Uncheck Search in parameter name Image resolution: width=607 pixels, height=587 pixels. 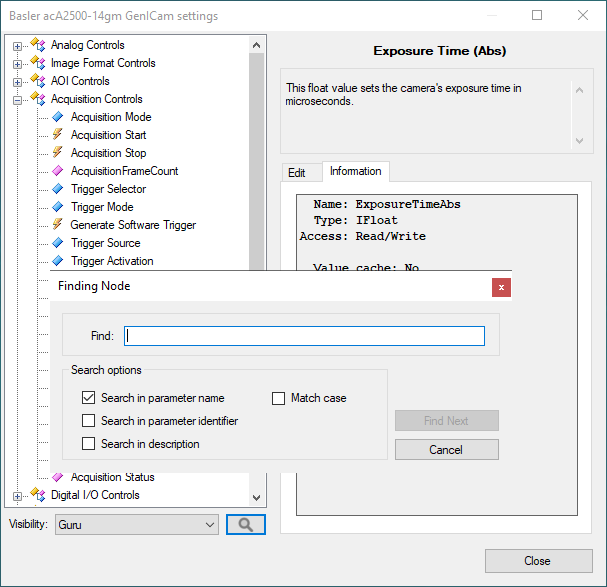(x=89, y=398)
